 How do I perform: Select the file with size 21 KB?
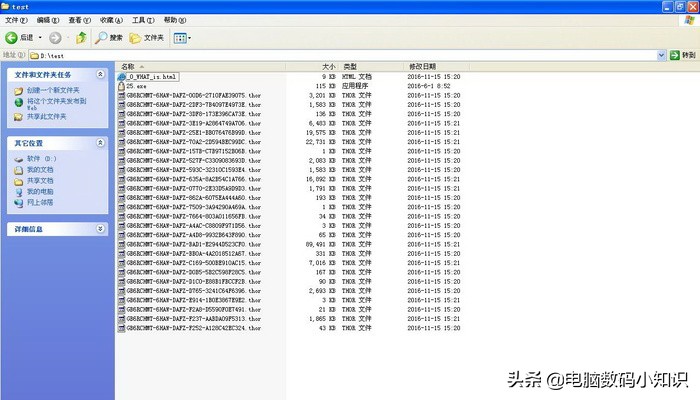click(x=193, y=309)
